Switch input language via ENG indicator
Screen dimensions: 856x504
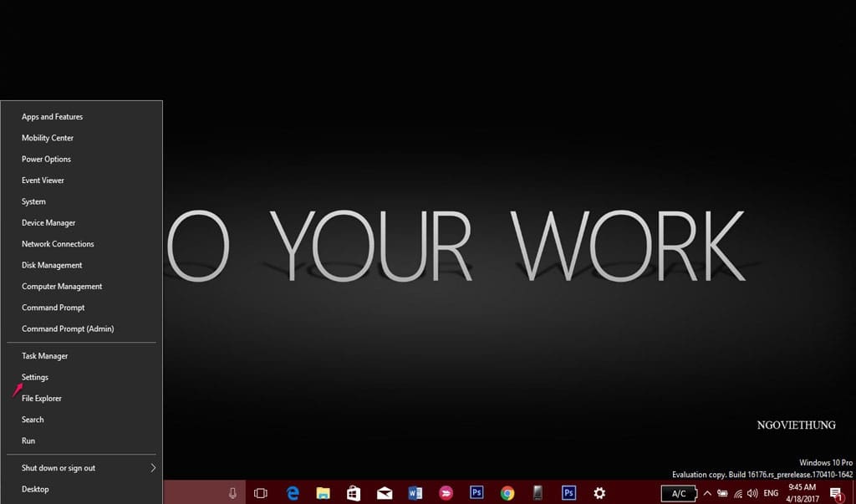coord(771,493)
